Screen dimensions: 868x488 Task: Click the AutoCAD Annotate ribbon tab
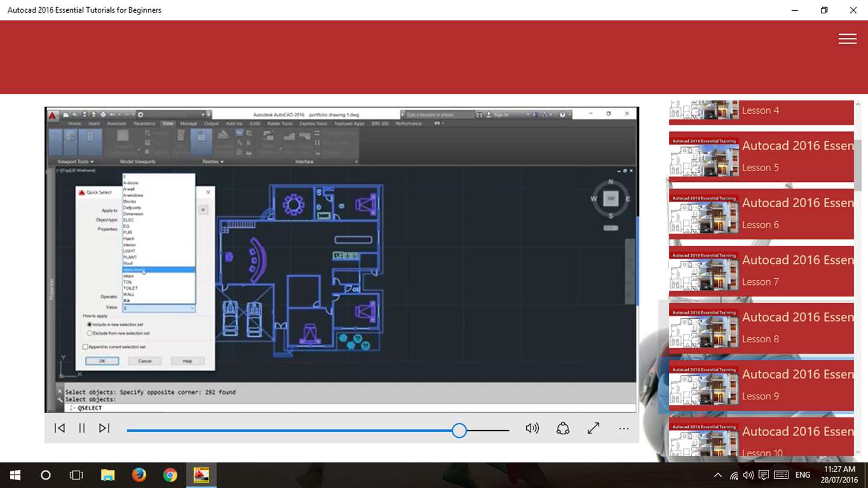pyautogui.click(x=116, y=124)
